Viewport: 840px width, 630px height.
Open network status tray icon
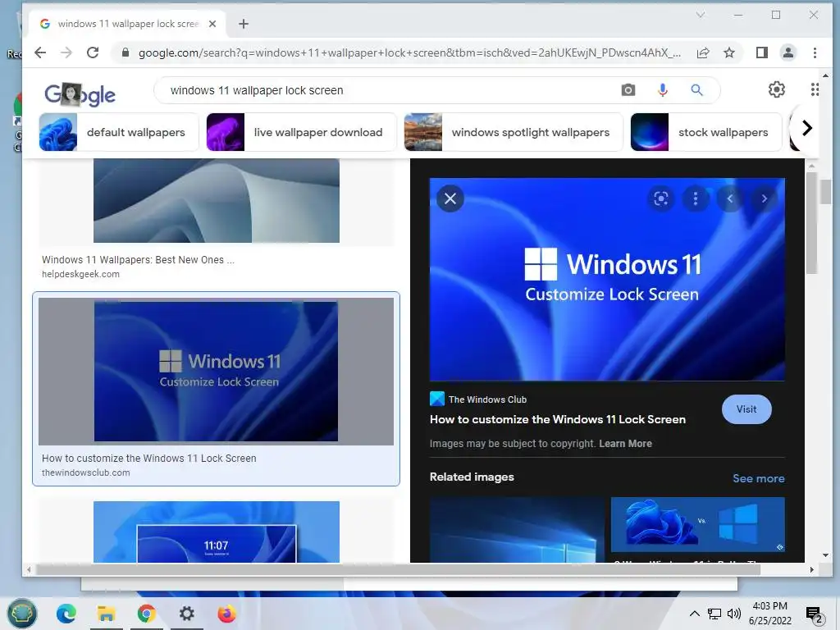tap(714, 614)
